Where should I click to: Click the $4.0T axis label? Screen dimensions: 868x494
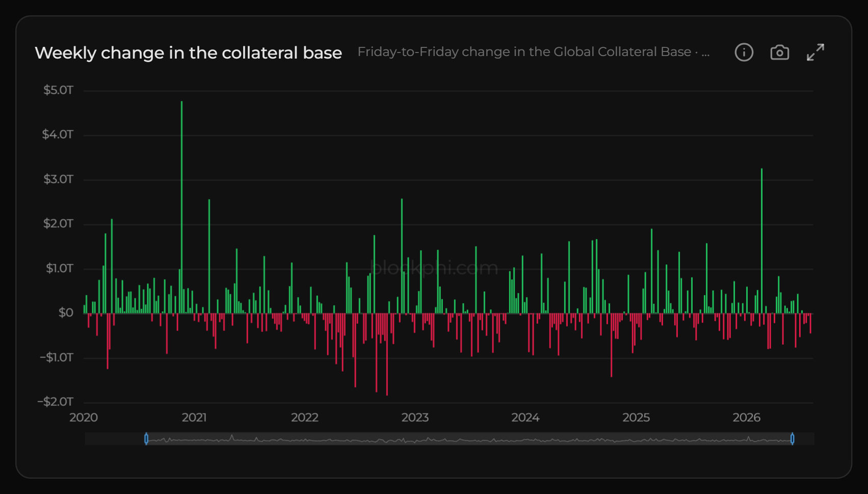[58, 134]
